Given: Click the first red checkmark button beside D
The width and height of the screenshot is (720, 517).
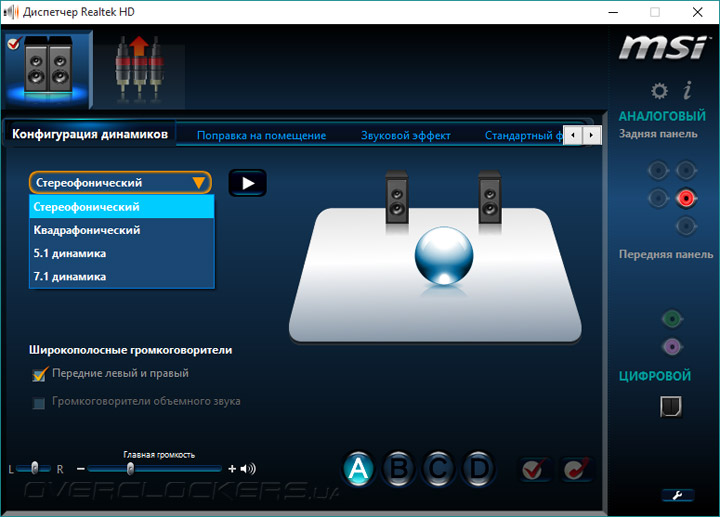Looking at the screenshot, I should coord(534,469).
